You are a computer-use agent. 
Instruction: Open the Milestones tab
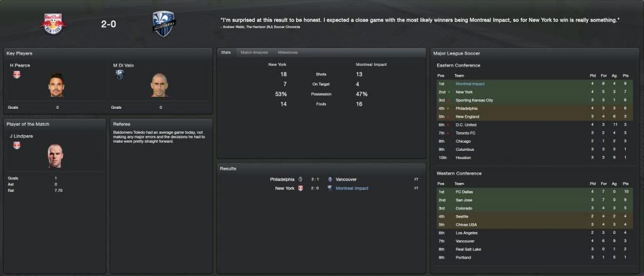click(x=287, y=52)
